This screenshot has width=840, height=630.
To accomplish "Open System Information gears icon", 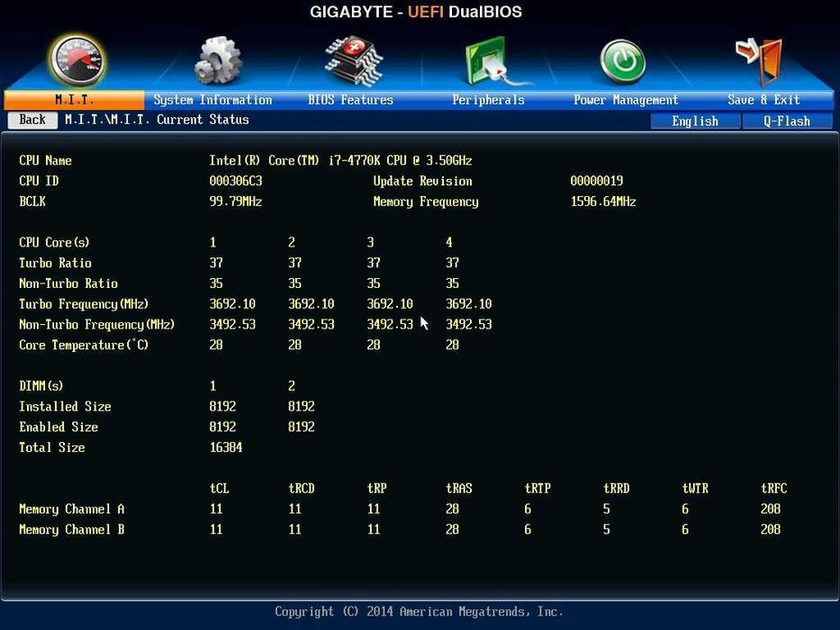I will click(x=218, y=60).
